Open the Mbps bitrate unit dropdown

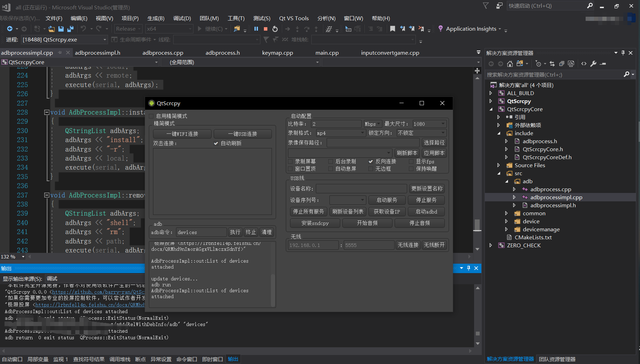click(373, 124)
